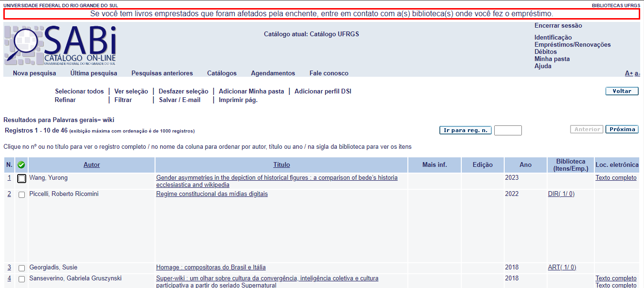Sort results by Título column header

pos(281,165)
